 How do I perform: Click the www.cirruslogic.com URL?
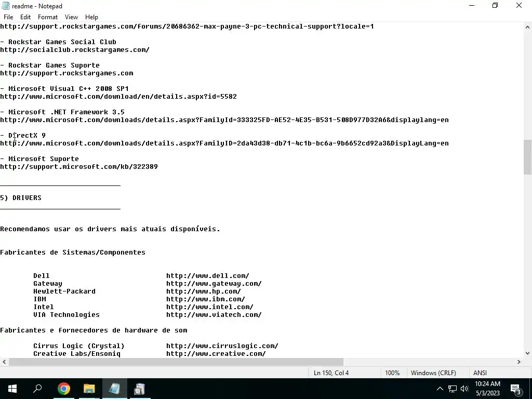point(222,346)
